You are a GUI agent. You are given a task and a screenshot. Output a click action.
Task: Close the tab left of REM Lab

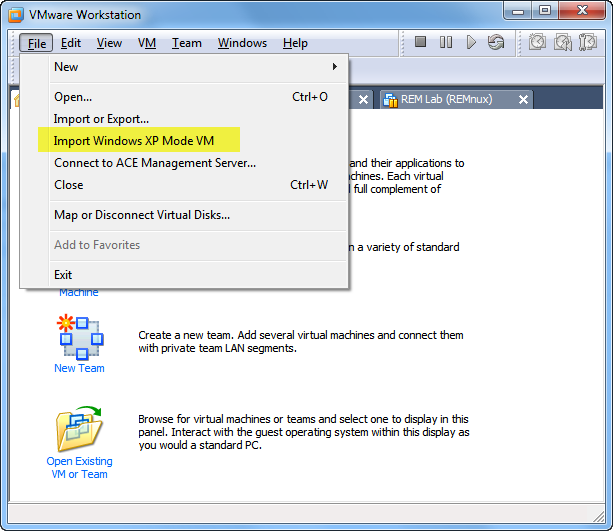coord(363,100)
